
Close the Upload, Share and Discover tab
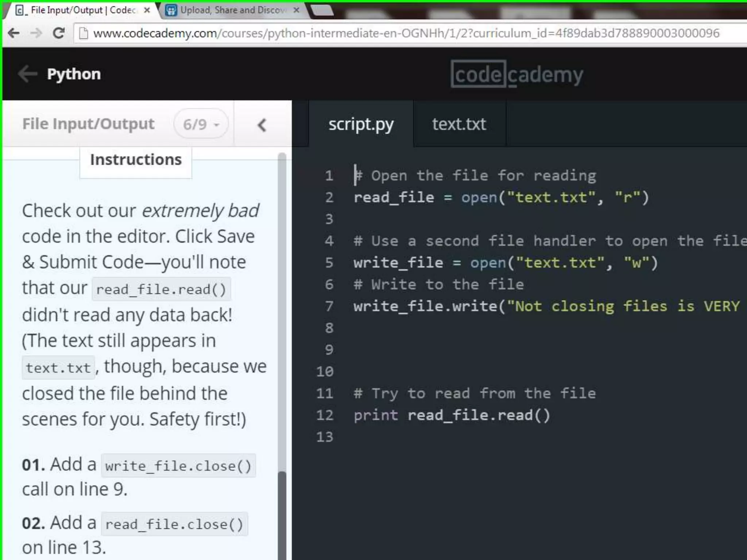click(297, 10)
